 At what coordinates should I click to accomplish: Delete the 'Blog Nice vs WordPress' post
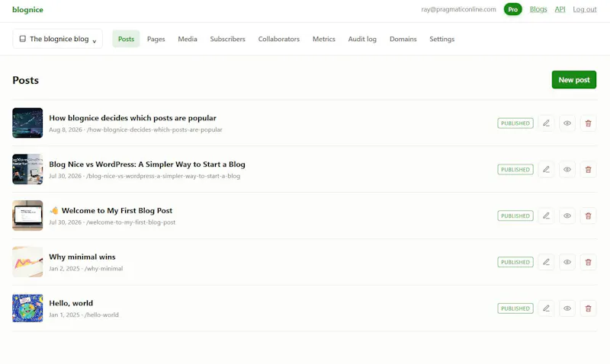(x=588, y=169)
